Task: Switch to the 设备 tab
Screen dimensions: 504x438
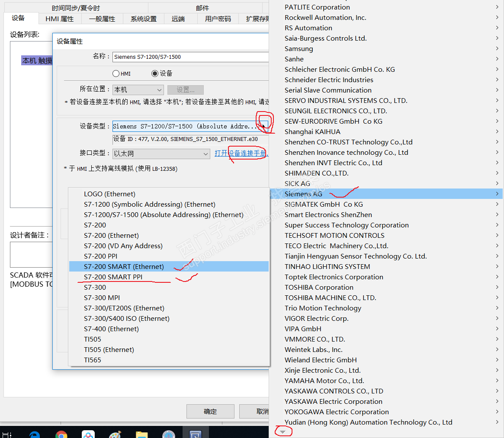Action: tap(18, 18)
